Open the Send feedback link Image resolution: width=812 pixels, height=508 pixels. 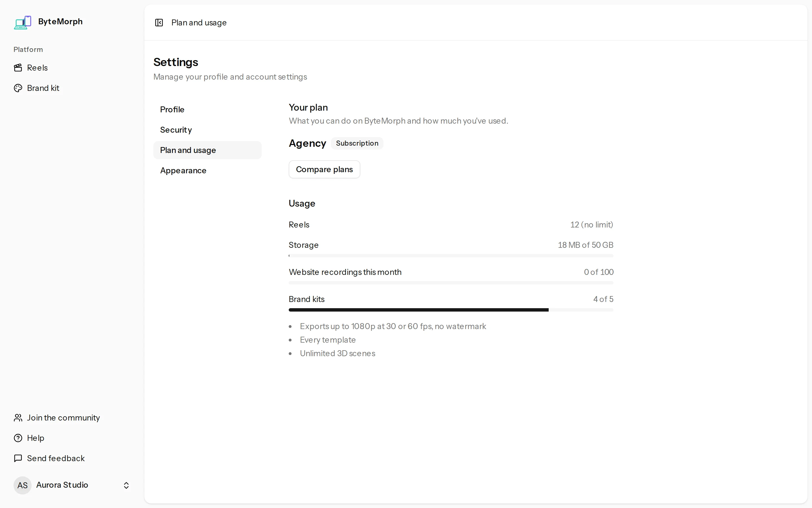tap(72, 458)
